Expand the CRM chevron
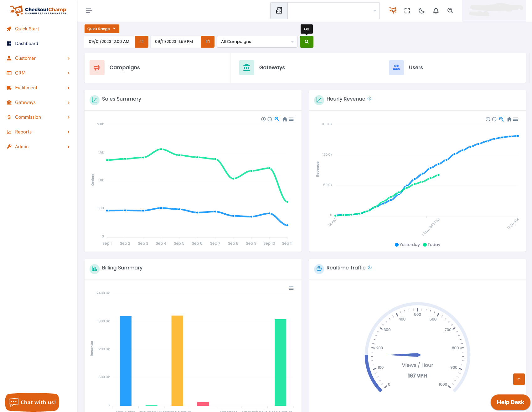The height and width of the screenshot is (412, 532). pyautogui.click(x=68, y=73)
